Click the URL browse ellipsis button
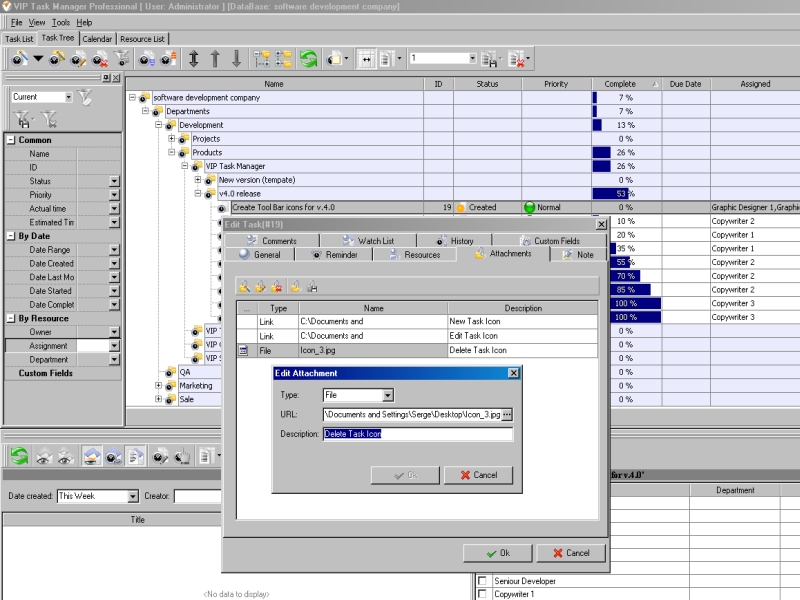The width and height of the screenshot is (800, 600). point(507,415)
